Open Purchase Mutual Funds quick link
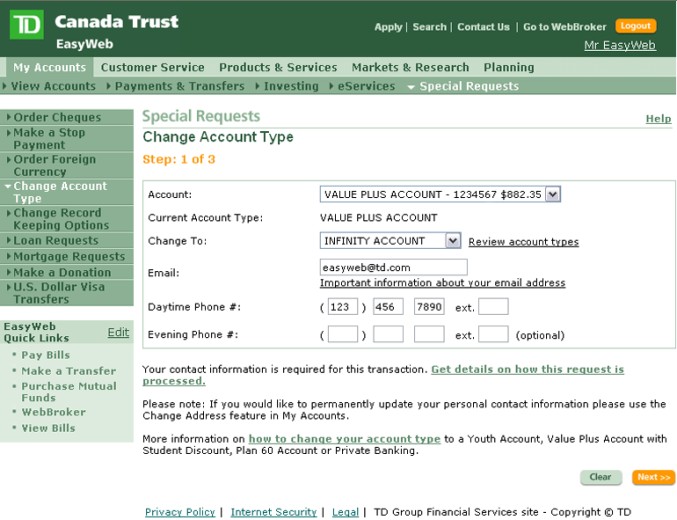The image size is (677, 520). 69,392
